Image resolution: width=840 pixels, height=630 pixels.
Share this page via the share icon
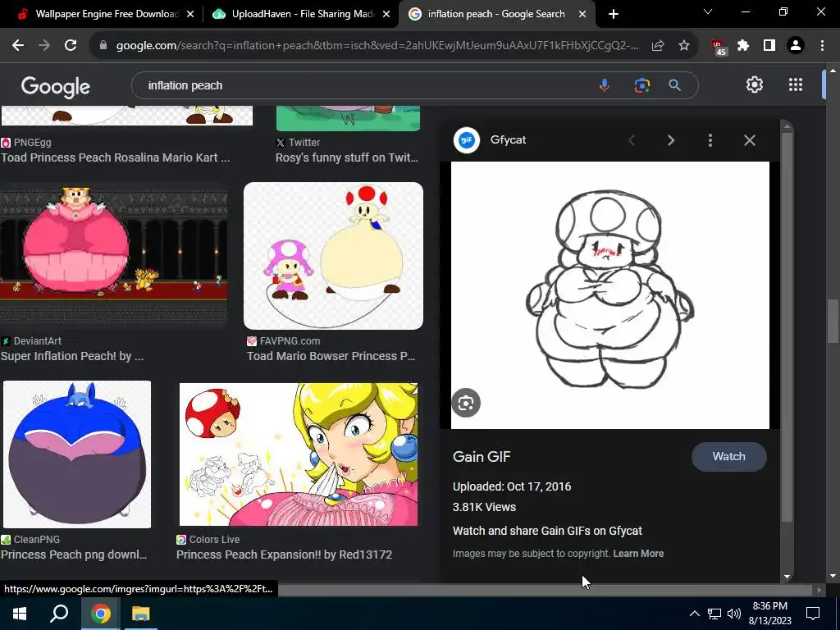coord(658,46)
